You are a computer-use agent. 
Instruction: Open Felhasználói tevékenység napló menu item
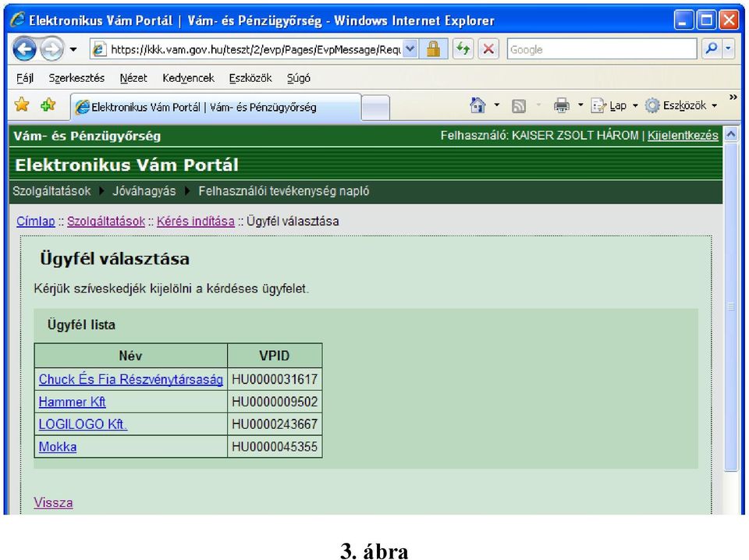coord(284,191)
